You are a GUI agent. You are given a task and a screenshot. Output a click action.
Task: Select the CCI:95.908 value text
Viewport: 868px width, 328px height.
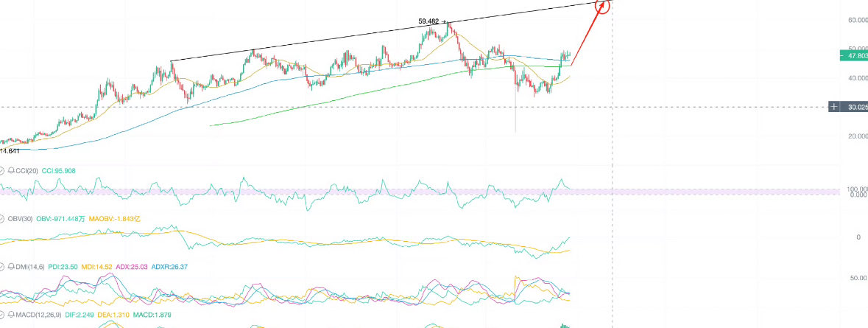[59, 171]
